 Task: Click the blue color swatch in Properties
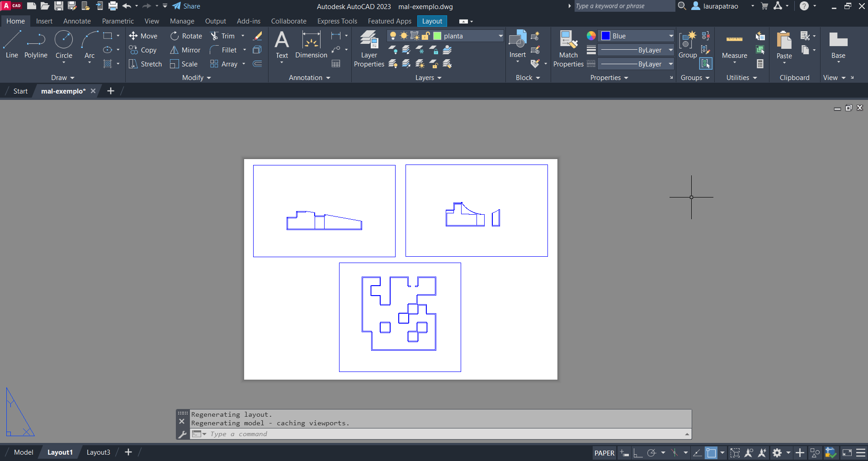tap(606, 36)
